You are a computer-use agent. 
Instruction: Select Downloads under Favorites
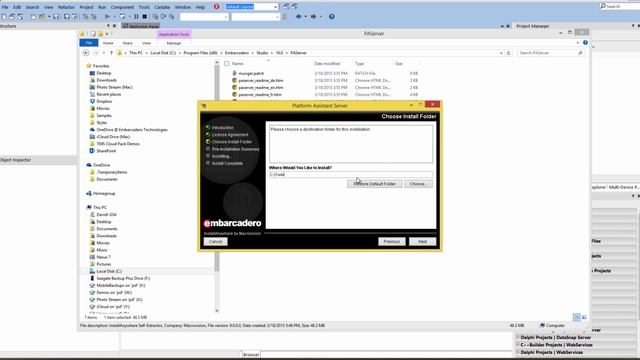pos(106,80)
